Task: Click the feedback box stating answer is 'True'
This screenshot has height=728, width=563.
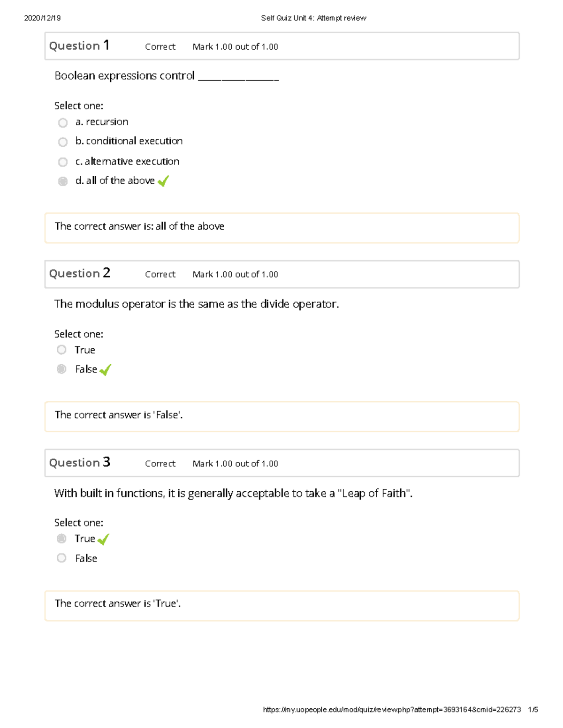Action: tap(281, 605)
